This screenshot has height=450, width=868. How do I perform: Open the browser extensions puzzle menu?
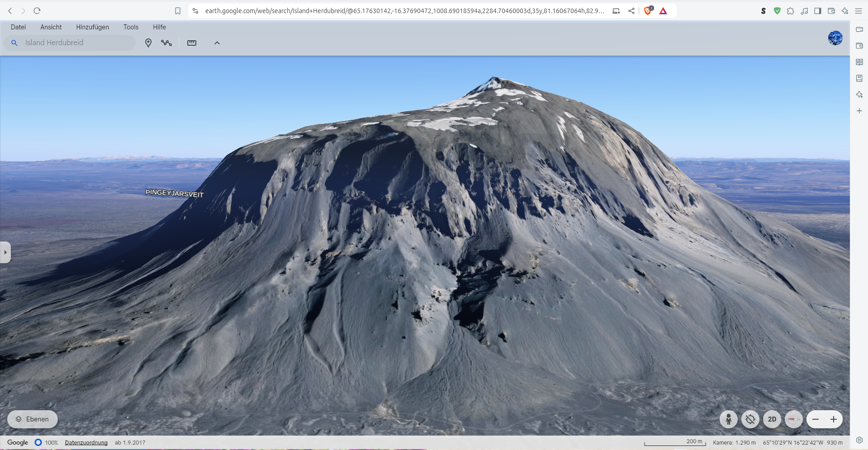[x=791, y=11]
